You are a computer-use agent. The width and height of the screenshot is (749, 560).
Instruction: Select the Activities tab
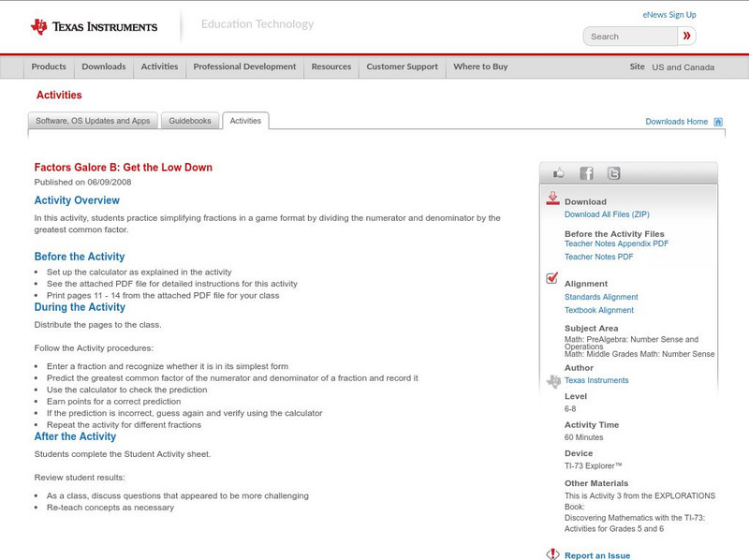245,121
